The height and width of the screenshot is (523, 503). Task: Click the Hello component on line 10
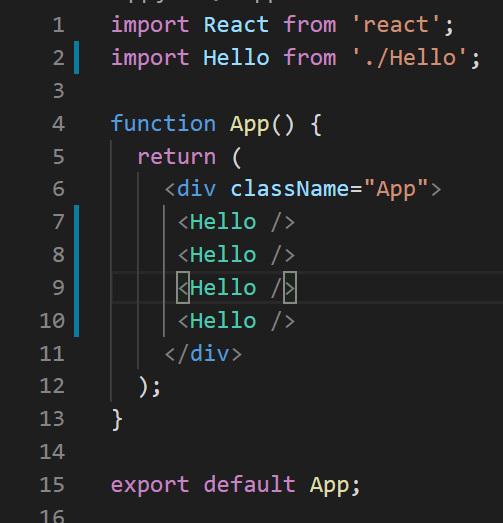tap(223, 321)
